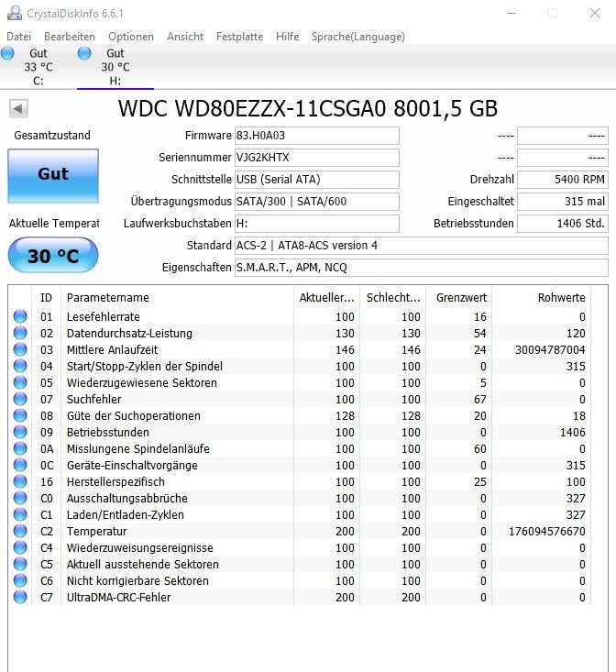
Task: Click the Aktuelle Temperatur label
Action: point(54,224)
